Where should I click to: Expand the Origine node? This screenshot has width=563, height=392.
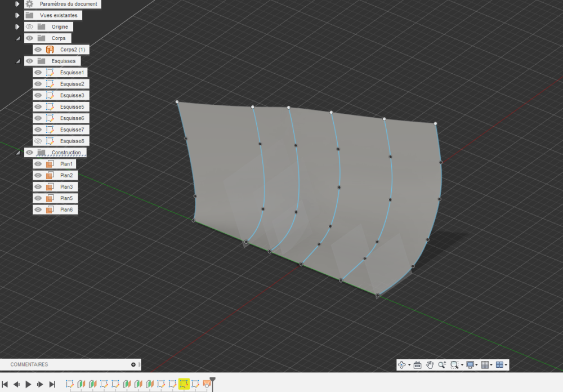pos(17,27)
